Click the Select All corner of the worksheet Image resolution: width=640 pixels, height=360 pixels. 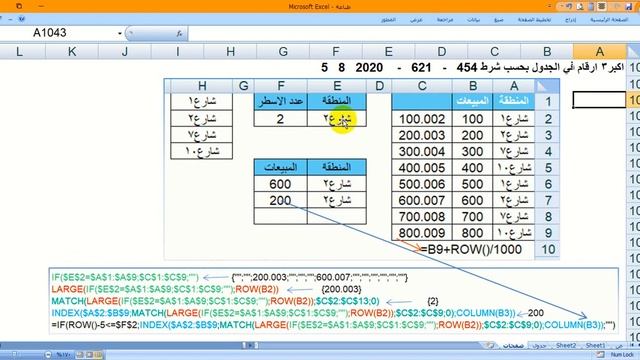633,52
